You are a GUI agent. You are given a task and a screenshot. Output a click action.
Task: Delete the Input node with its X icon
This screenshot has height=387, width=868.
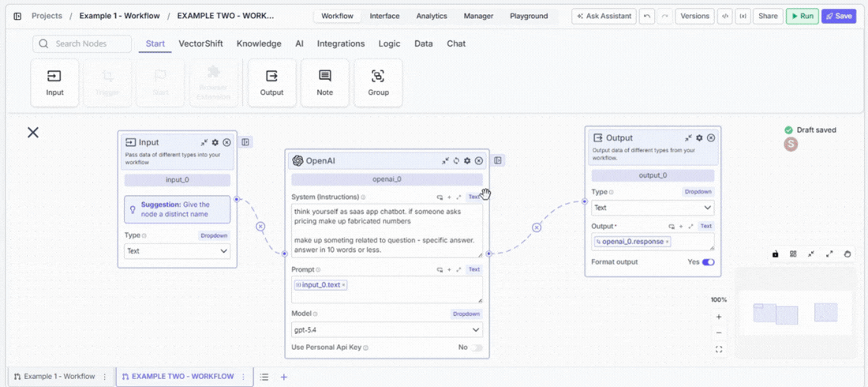(x=227, y=142)
